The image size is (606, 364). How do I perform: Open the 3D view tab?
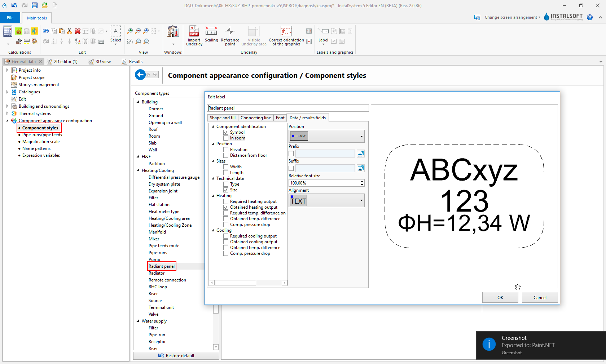pyautogui.click(x=100, y=62)
